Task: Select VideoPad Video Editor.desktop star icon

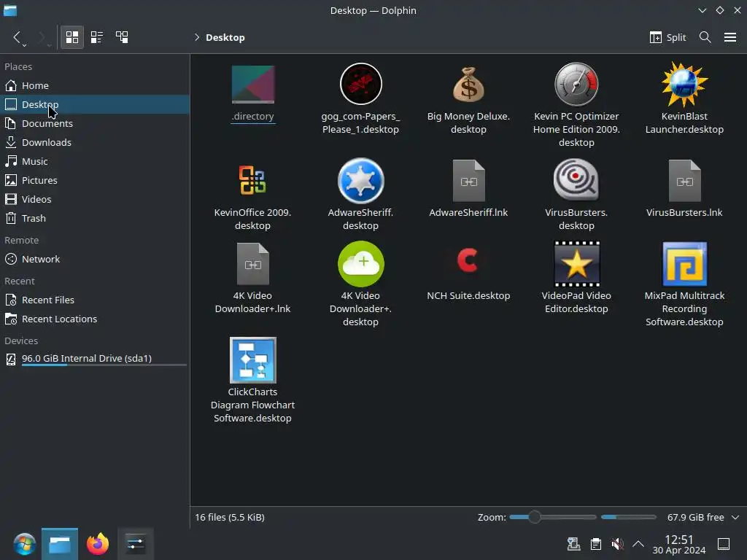Action: click(x=576, y=264)
